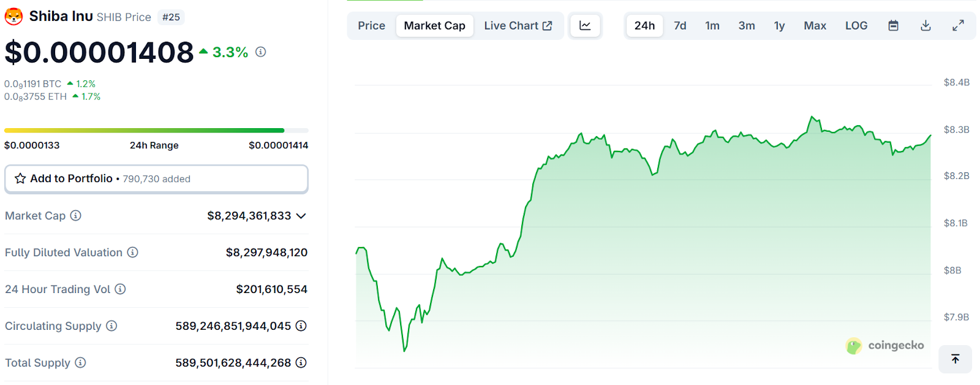Open external link icon on Live Chart
This screenshot has width=980, height=385.
pyautogui.click(x=548, y=26)
